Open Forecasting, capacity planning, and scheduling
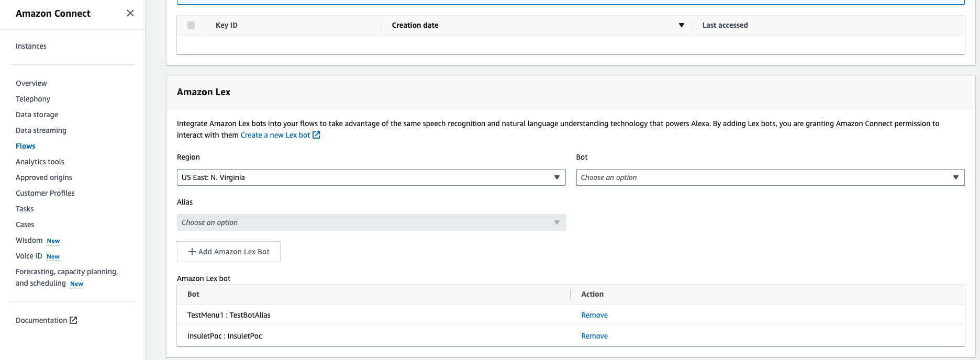The height and width of the screenshot is (360, 980). click(66, 277)
